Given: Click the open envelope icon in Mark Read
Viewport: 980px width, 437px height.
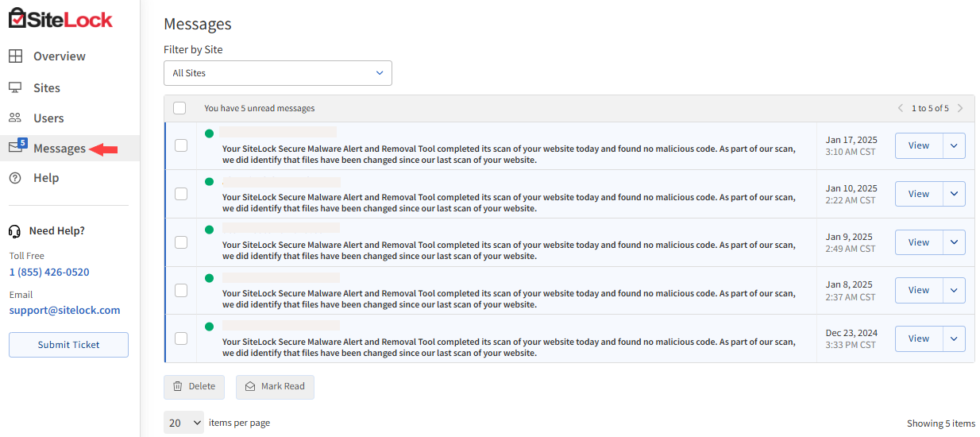Looking at the screenshot, I should click(250, 387).
